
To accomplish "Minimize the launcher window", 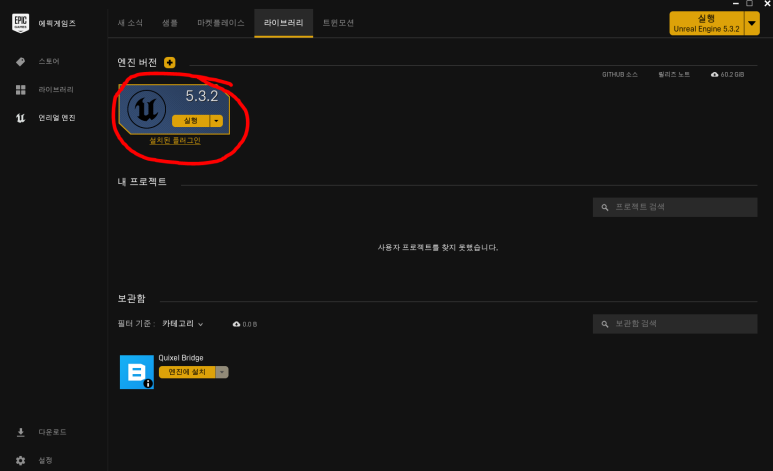I will 736,3.
